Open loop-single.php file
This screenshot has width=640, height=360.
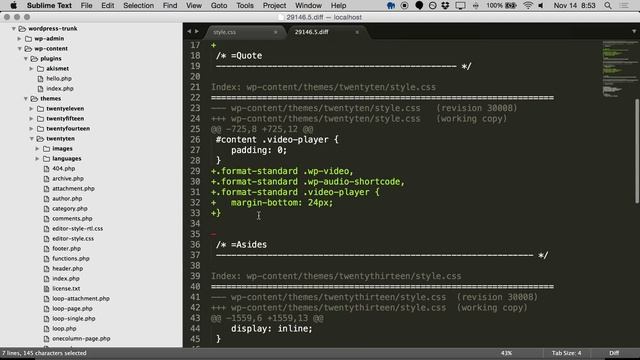point(73,318)
